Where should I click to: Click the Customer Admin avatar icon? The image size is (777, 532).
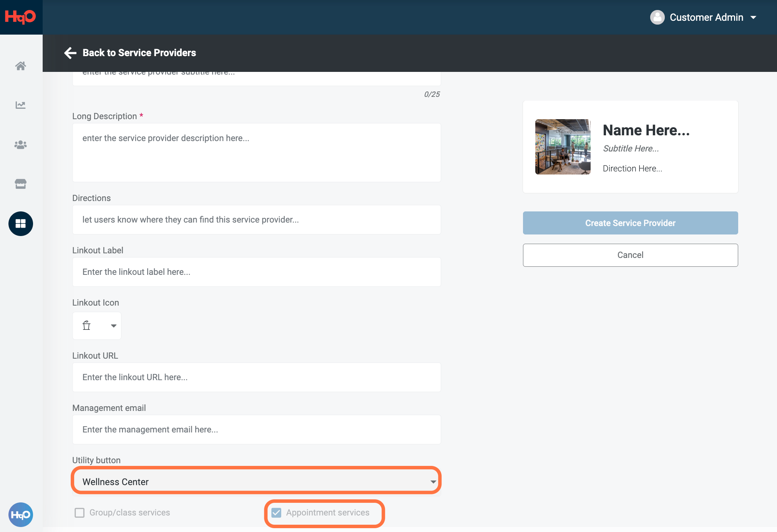click(x=657, y=17)
